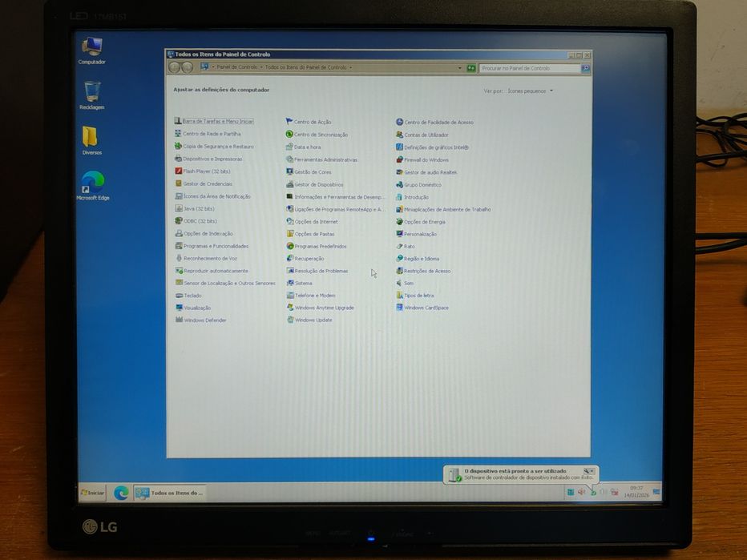This screenshot has height=560, width=747.
Task: Open Data e hora settings
Action: (x=304, y=147)
